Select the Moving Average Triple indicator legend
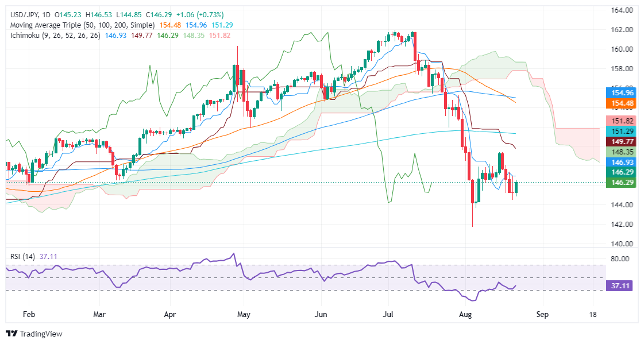Image resolution: width=644 pixels, height=344 pixels. click(82, 25)
